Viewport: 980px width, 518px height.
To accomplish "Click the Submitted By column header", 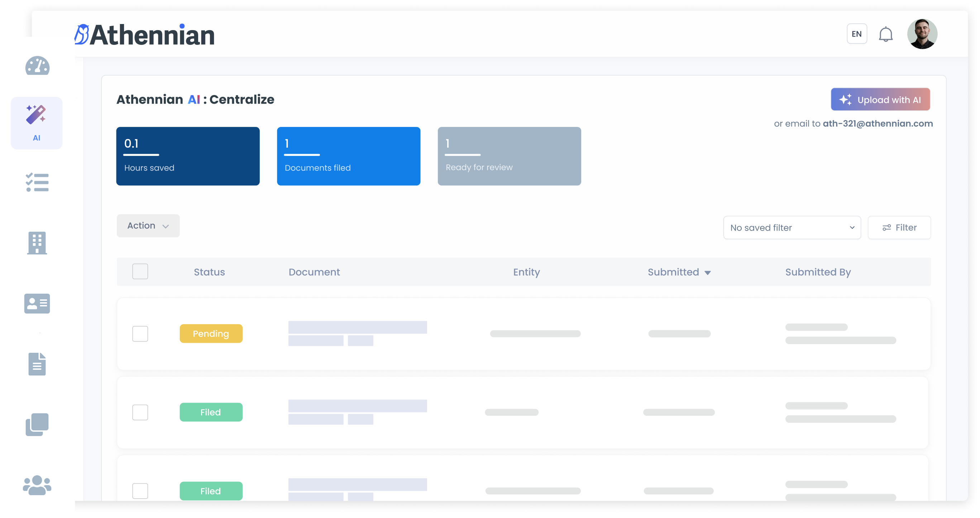I will (x=818, y=272).
